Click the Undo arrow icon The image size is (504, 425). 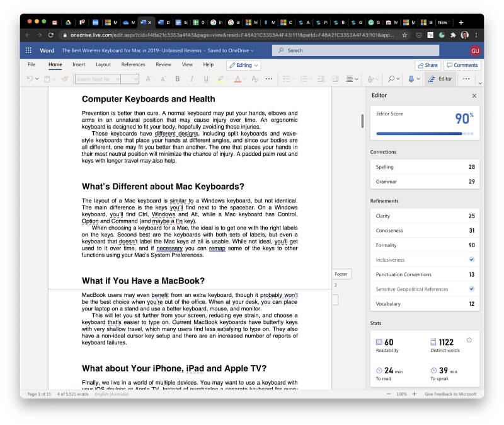coord(30,79)
